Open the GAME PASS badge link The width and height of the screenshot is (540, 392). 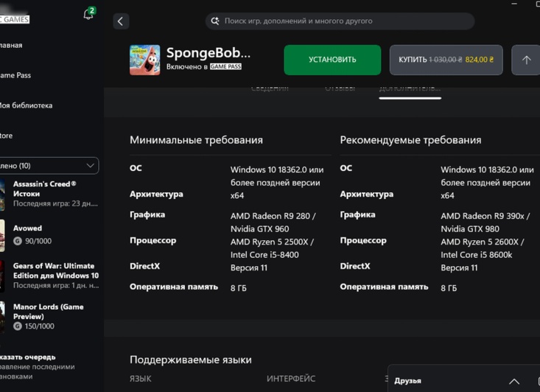(x=225, y=66)
